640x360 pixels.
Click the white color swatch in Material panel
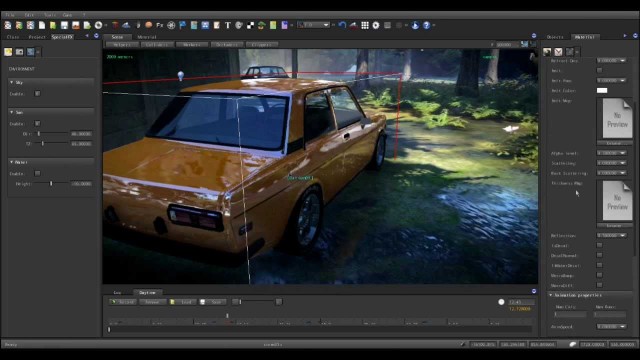(602, 90)
